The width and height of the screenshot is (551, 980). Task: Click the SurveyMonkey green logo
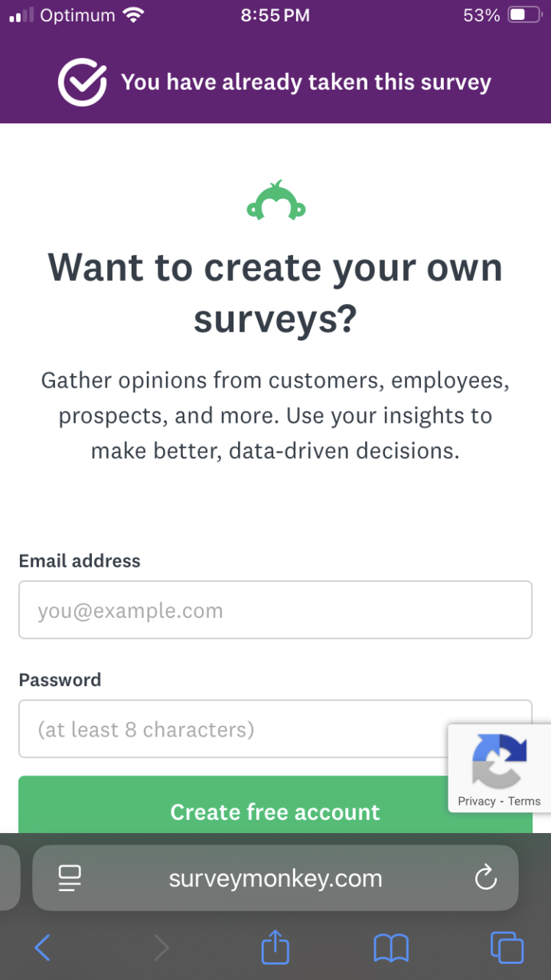coord(275,201)
